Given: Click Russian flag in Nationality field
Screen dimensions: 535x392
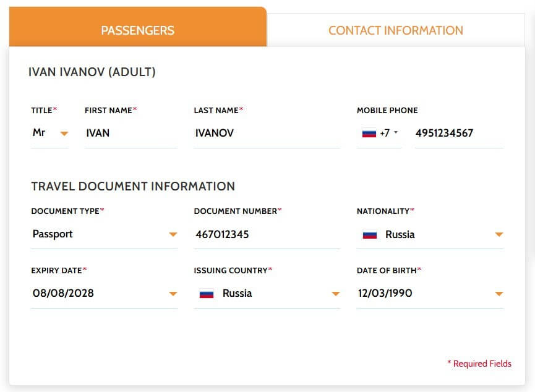Looking at the screenshot, I should pos(369,235).
